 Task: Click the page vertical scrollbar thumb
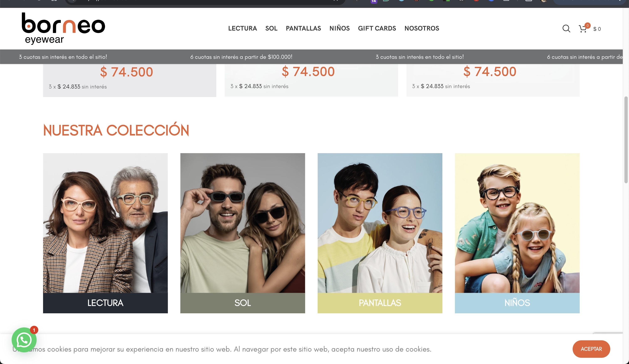626,140
